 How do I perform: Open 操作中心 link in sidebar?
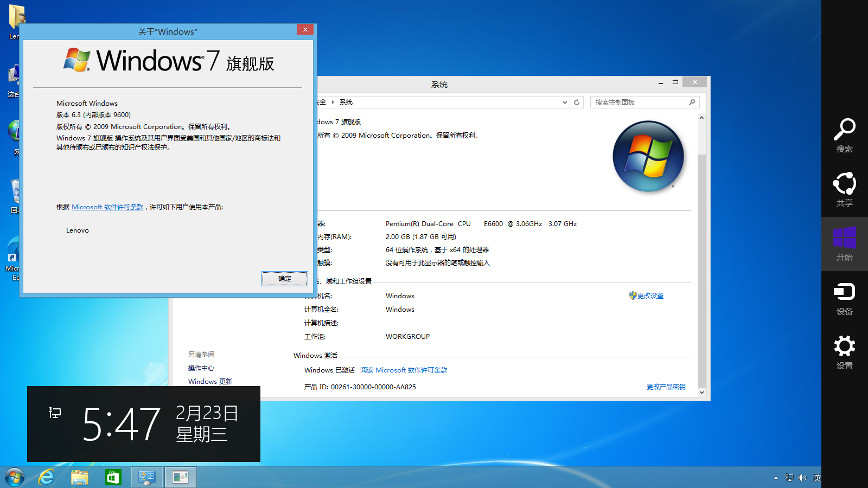point(201,368)
